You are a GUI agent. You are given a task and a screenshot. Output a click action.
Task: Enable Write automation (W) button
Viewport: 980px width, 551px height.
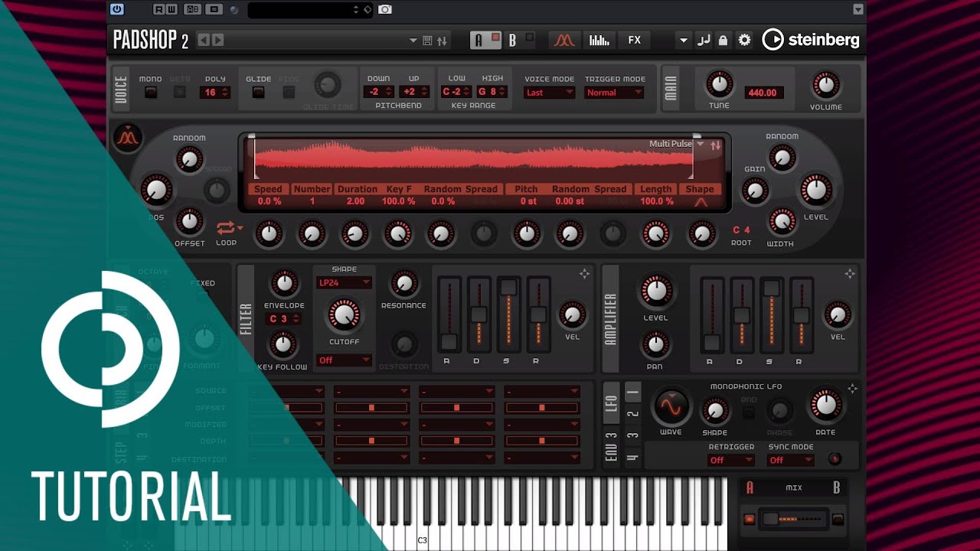coord(171,9)
